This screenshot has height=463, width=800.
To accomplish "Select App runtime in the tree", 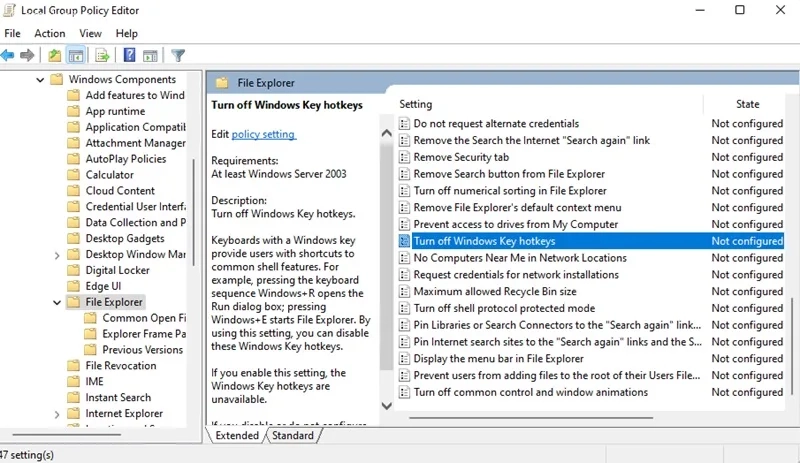I will [115, 111].
